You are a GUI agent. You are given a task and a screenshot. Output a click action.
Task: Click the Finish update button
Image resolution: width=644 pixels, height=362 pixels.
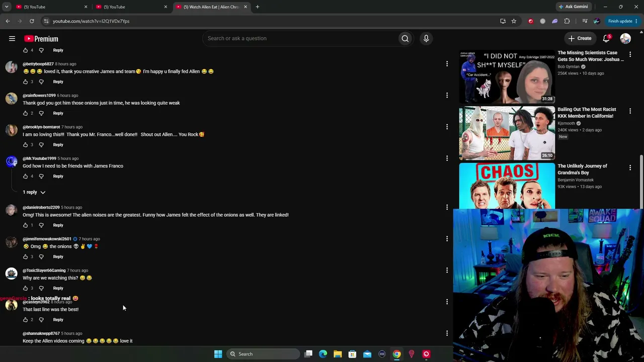click(x=623, y=21)
